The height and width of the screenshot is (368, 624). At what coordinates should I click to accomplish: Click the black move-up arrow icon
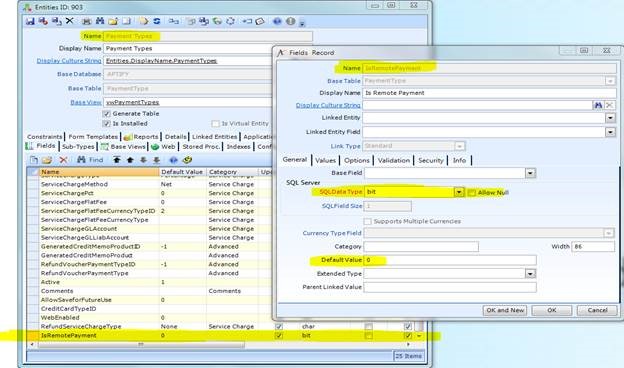tap(130, 160)
